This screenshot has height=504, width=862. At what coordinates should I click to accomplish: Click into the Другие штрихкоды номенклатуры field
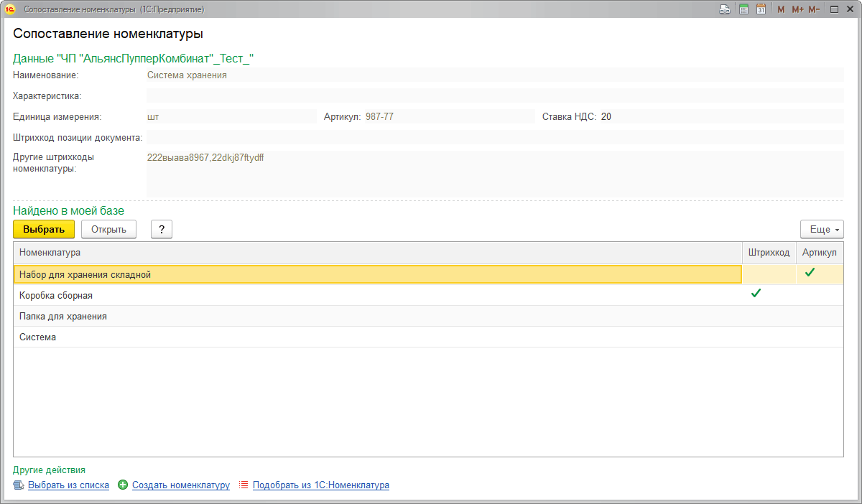(x=495, y=172)
